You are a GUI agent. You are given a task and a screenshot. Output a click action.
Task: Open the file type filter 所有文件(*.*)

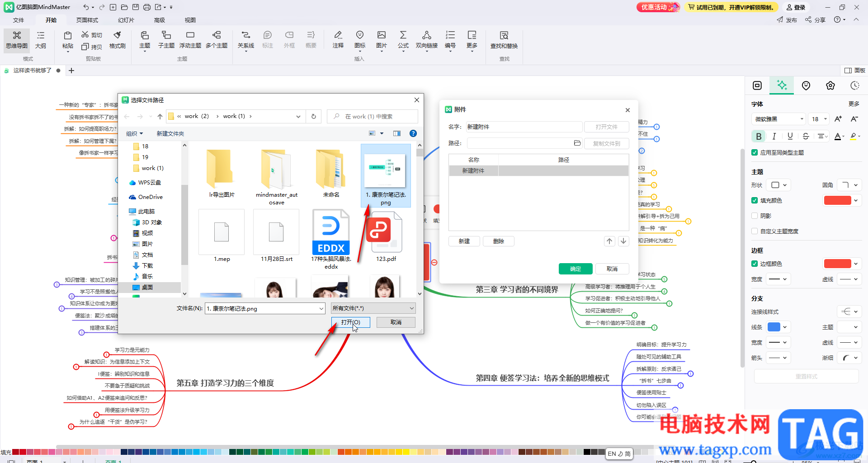point(373,308)
